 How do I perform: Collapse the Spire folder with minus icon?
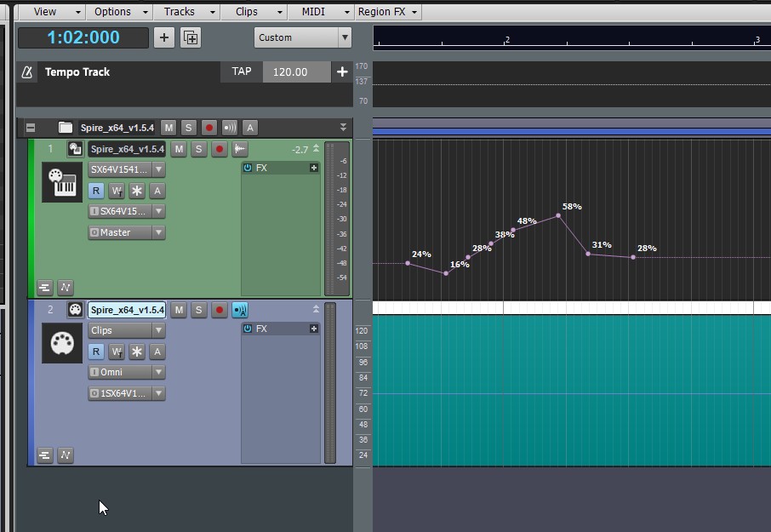tap(31, 128)
